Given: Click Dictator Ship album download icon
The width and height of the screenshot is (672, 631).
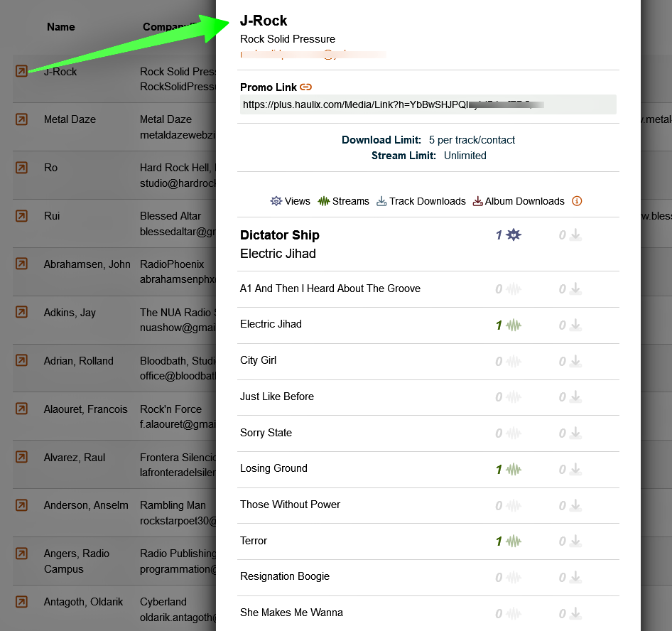Looking at the screenshot, I should coord(575,234).
